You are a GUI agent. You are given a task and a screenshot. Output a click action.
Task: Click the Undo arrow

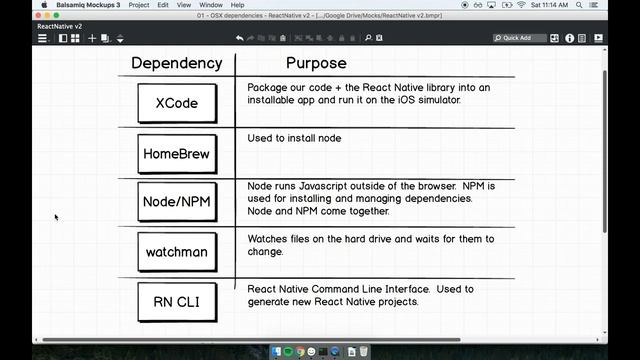[x=240, y=38]
